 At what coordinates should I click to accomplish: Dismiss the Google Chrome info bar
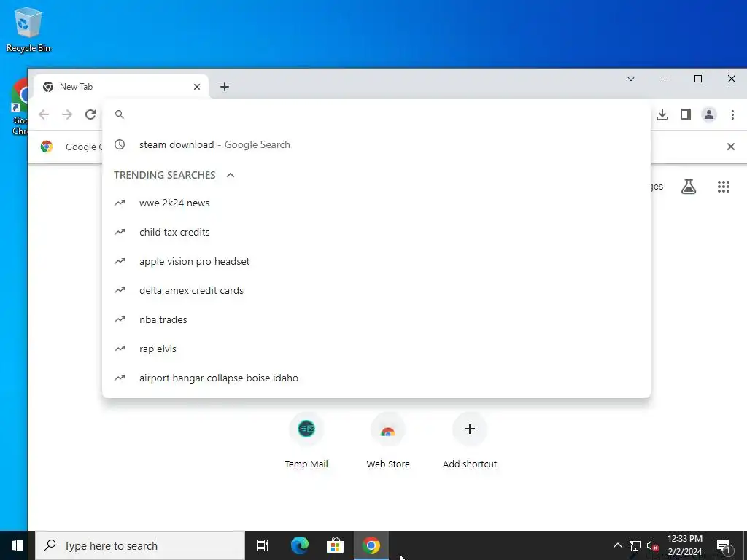(x=731, y=147)
